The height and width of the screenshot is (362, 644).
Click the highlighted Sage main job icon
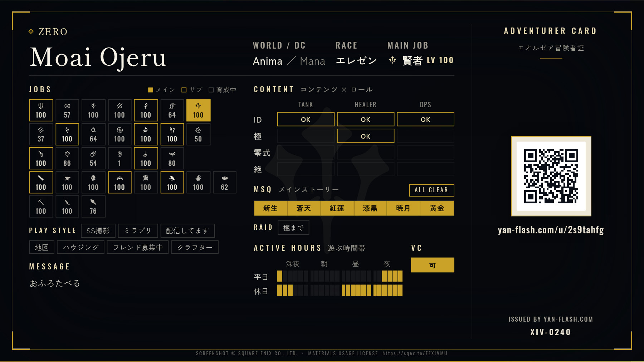(198, 106)
